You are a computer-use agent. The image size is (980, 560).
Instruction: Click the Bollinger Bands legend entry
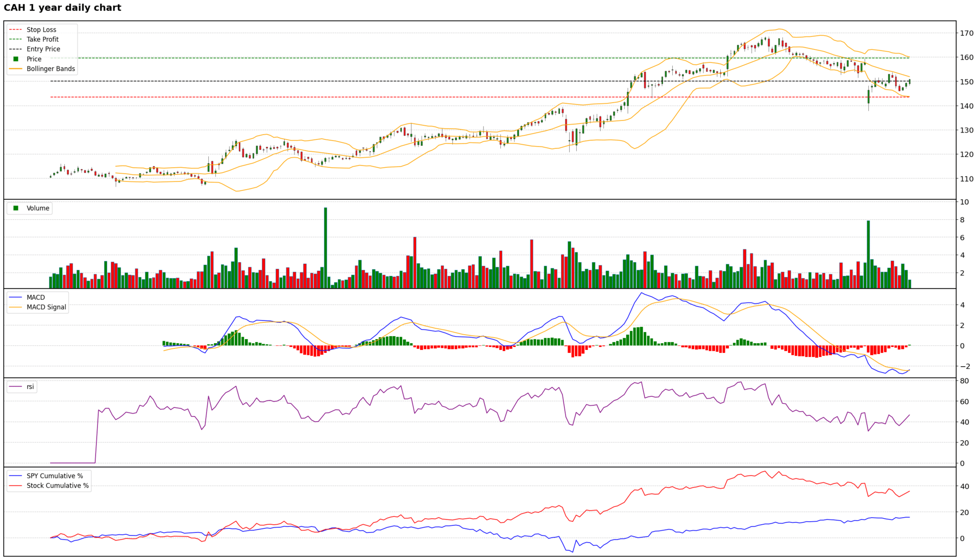51,69
